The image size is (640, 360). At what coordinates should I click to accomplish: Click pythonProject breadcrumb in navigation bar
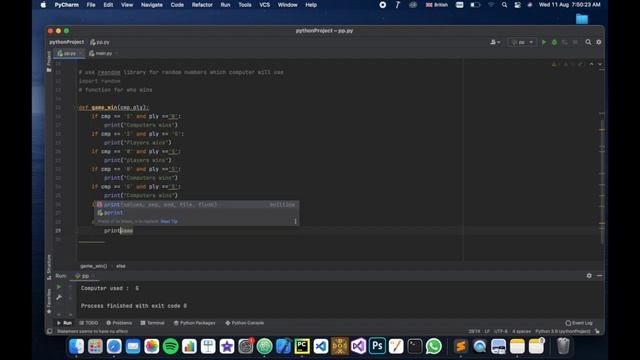67,42
